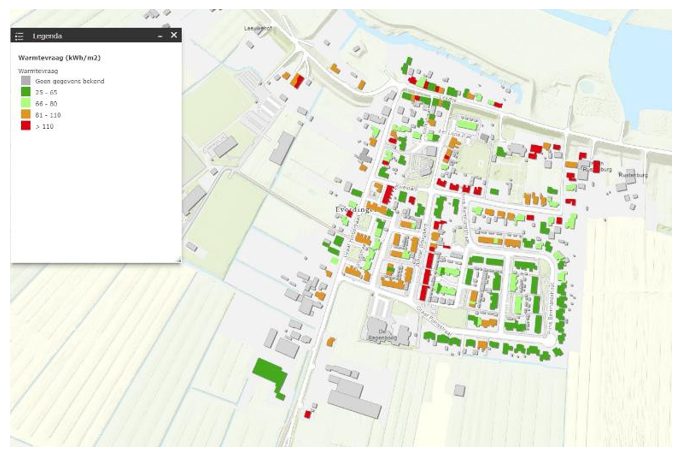
Task: Click the orange 81 - 110 swatch
Action: [x=24, y=115]
